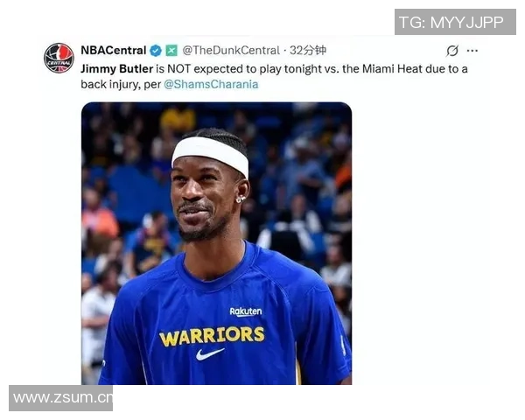Screen dimensions: 525x420
Task: Click the Nike swoosh on the shirt
Action: click(x=210, y=354)
